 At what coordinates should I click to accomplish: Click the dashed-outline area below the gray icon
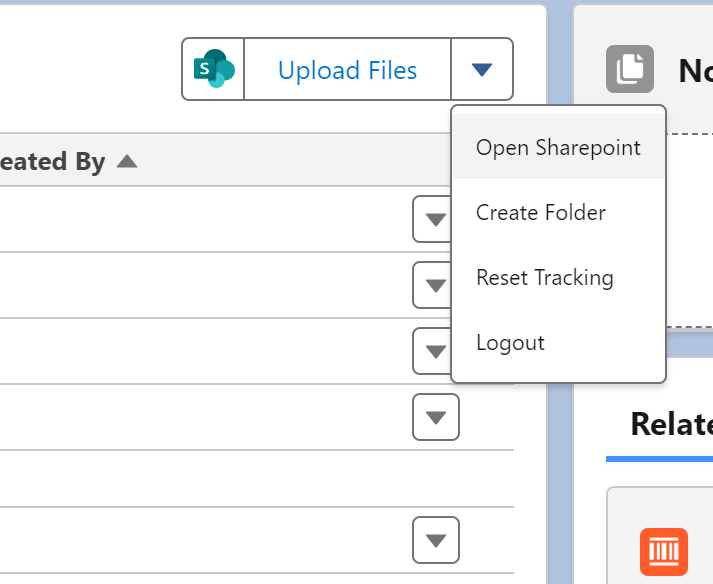coord(690,230)
